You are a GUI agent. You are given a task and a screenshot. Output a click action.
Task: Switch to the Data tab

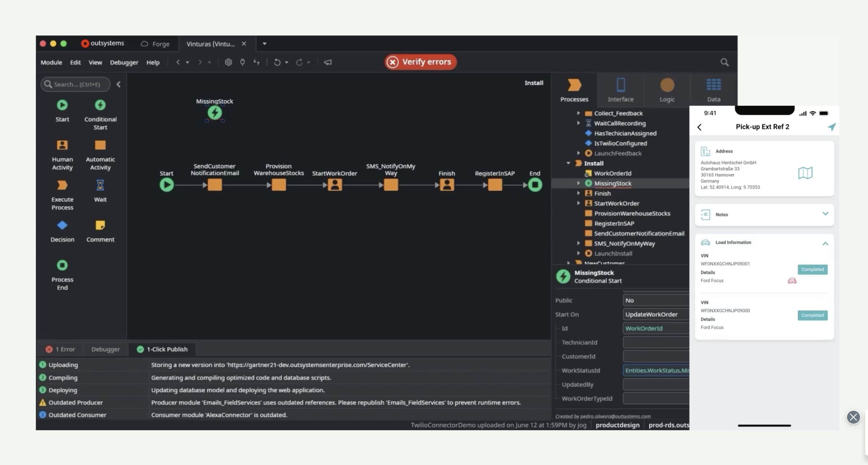point(713,90)
